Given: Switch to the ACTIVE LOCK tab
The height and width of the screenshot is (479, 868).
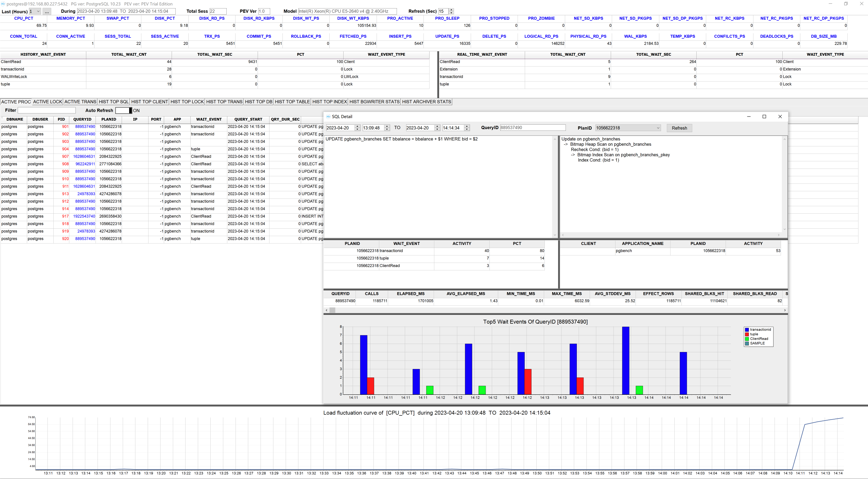Looking at the screenshot, I should [x=47, y=102].
